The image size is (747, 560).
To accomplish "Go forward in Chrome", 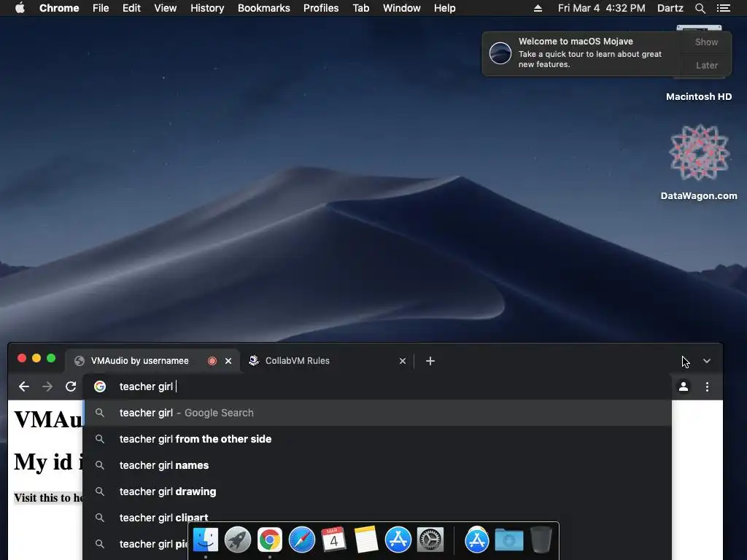I will [47, 386].
